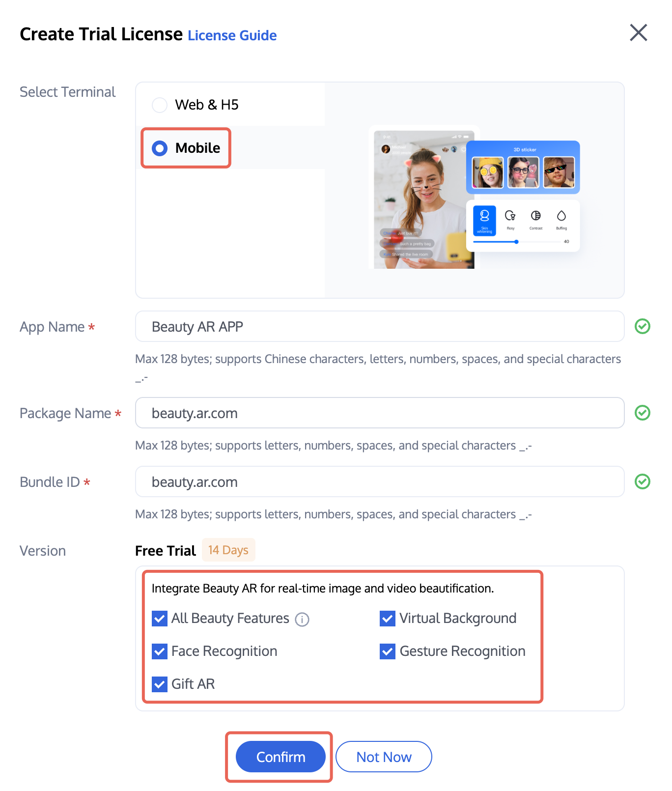Uncheck the Gift AR option
Viewport: 672px width, 791px height.
[x=160, y=684]
